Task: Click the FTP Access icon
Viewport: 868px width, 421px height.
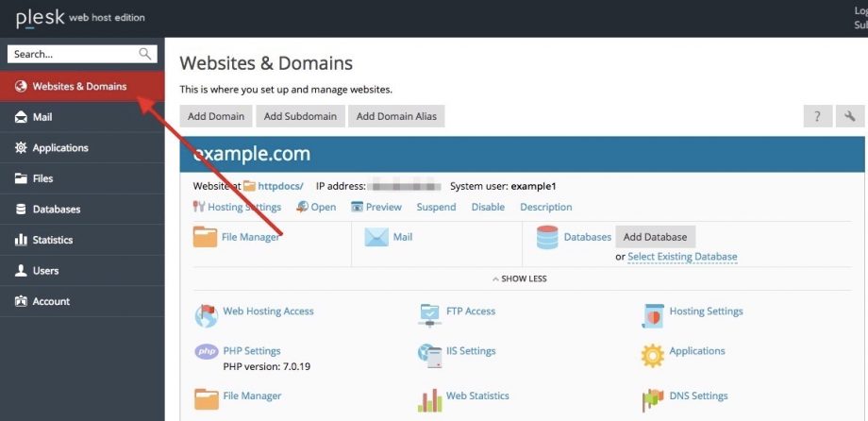Action: click(429, 314)
